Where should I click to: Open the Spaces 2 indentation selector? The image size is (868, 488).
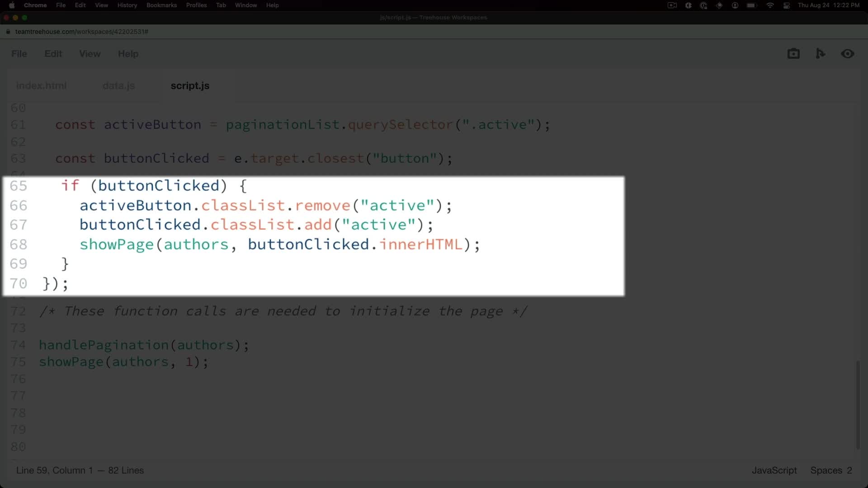pos(831,470)
